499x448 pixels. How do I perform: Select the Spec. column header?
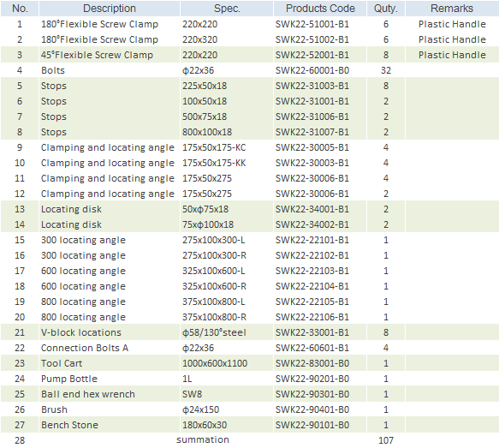[227, 9]
